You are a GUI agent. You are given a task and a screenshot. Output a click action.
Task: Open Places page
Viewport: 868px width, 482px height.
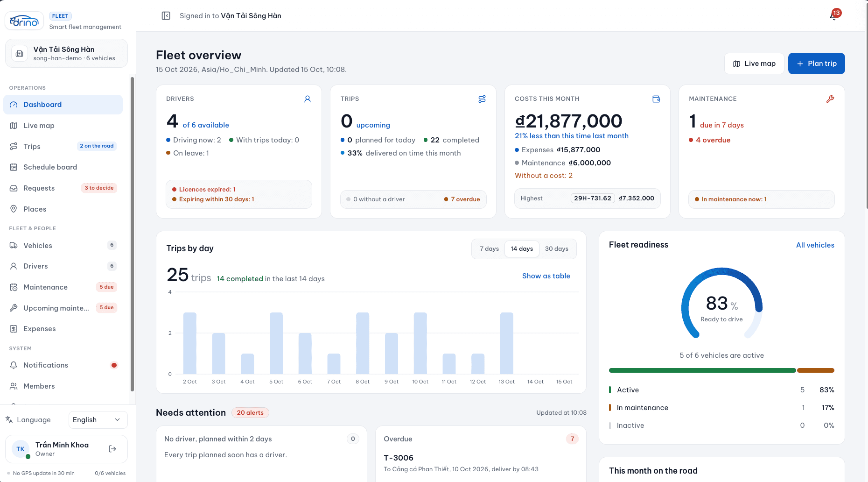tap(63, 209)
